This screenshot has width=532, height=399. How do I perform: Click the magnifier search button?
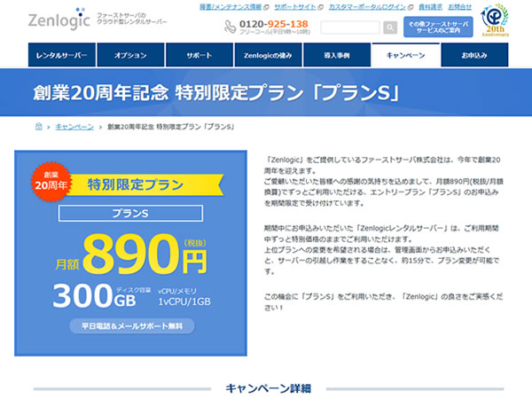(390, 27)
